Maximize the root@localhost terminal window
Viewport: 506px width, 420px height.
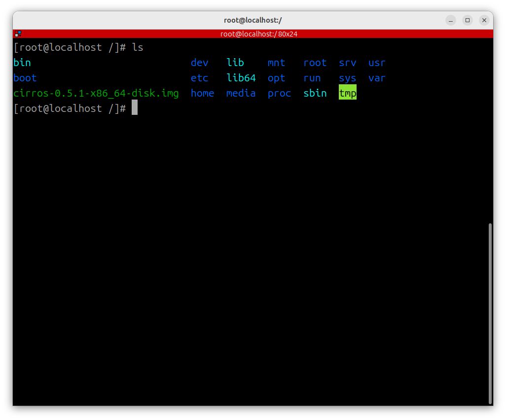coord(467,20)
